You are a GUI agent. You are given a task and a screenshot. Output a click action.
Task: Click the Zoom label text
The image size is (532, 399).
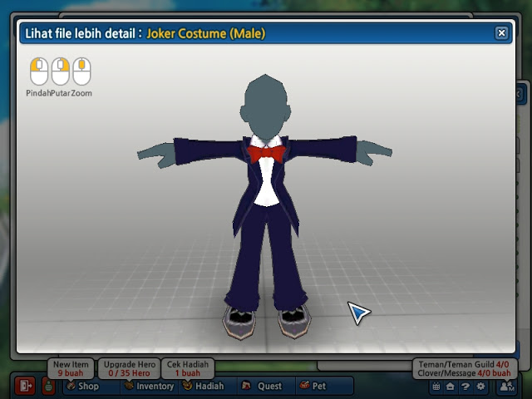tap(81, 93)
